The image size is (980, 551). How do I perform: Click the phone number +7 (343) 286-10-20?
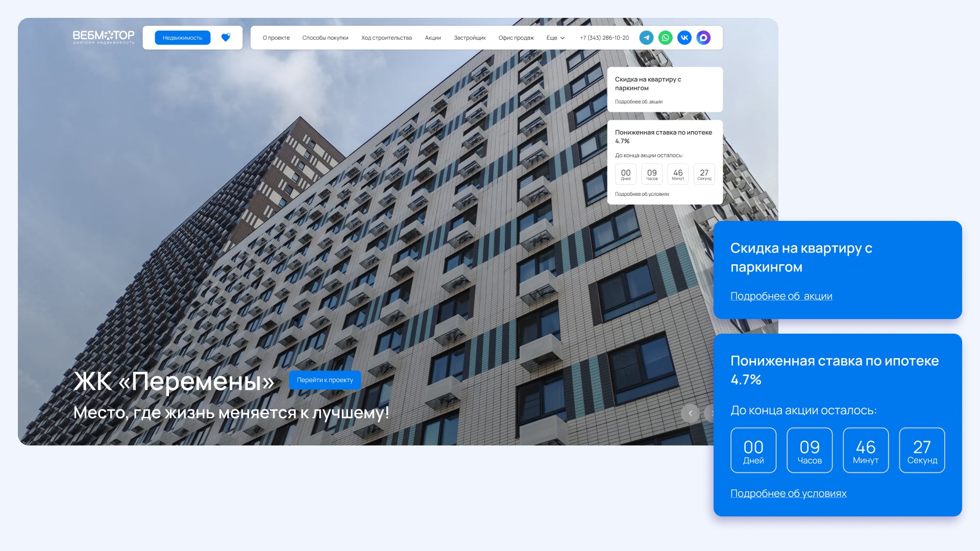(x=604, y=38)
